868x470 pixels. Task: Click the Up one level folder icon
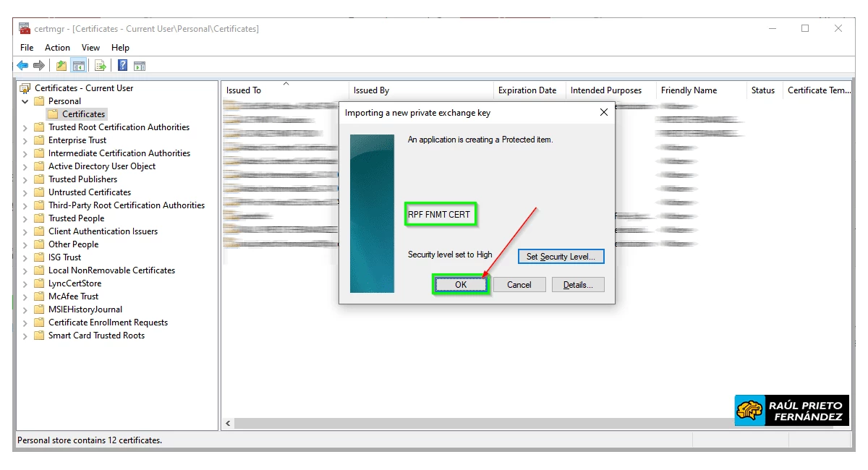[x=61, y=66]
